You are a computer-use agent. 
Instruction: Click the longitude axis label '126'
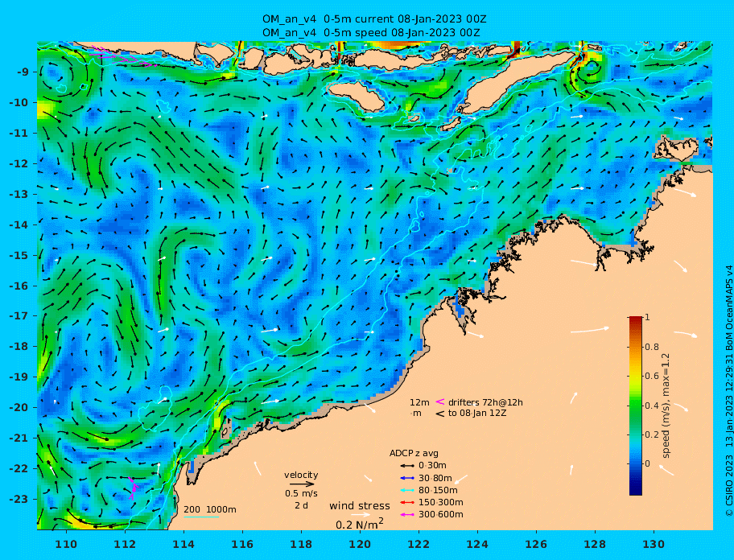coord(537,545)
